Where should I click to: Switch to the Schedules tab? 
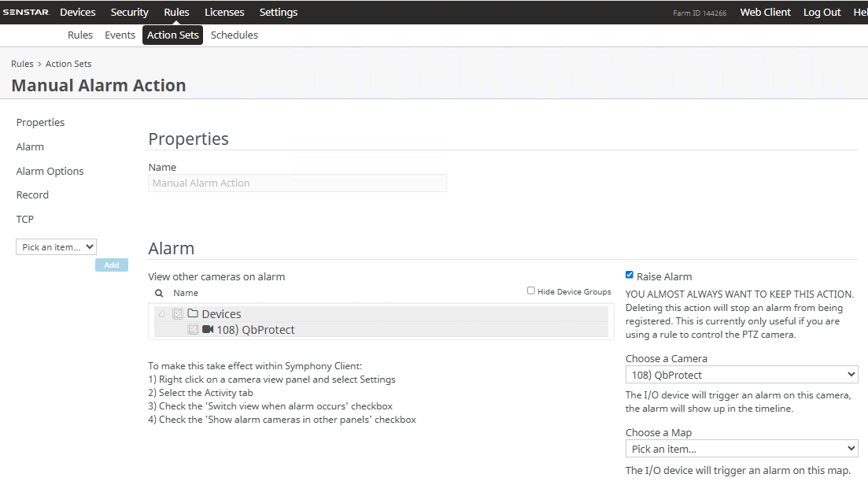[235, 35]
